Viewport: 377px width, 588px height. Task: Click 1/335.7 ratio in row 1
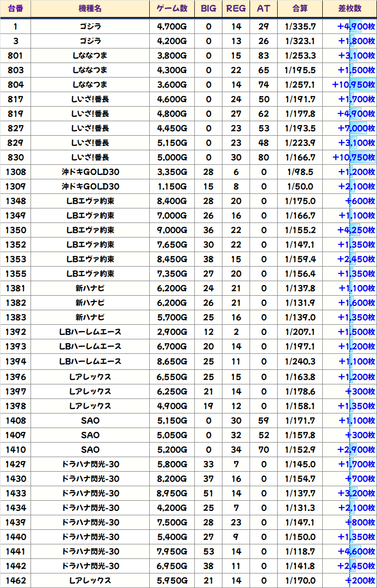300,27
